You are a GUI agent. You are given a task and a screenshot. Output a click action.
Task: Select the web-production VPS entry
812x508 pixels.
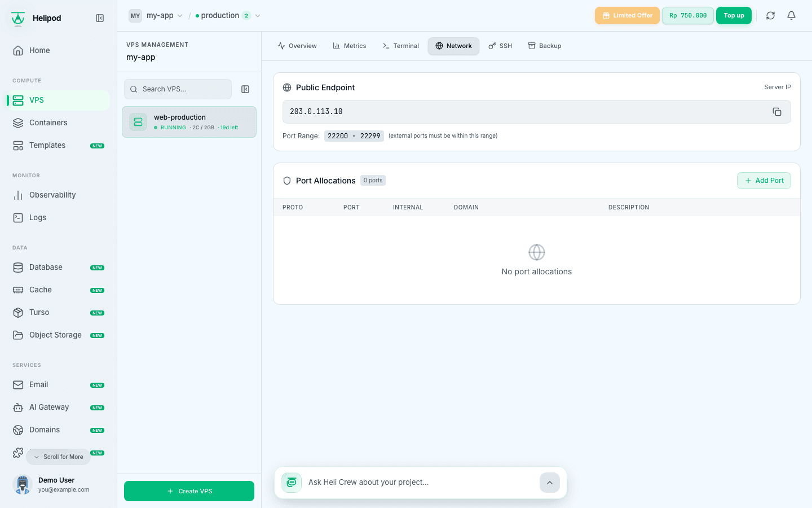189,122
